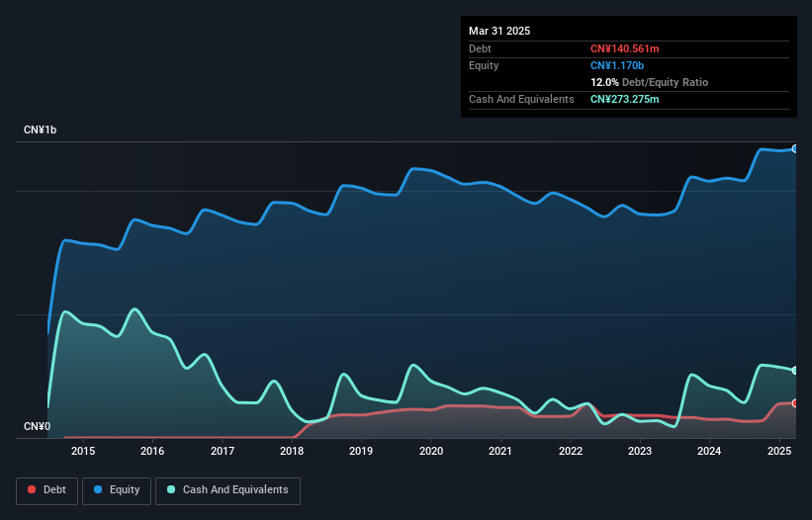Toggle the Cash And Equivalents legend button
Screen dimensions: 812x520
227,490
